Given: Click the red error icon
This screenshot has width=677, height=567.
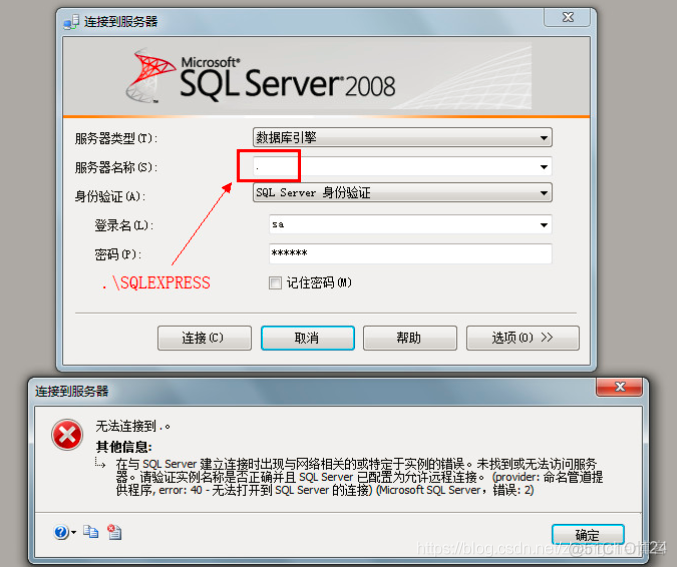Looking at the screenshot, I should point(67,435).
